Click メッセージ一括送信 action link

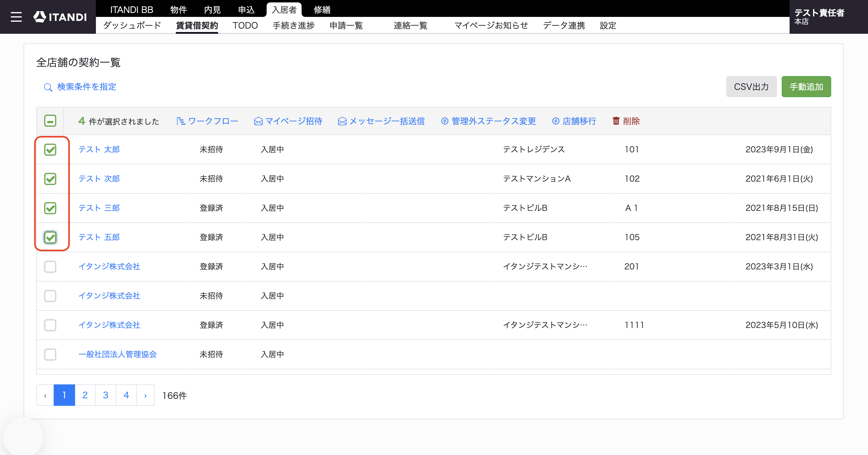tap(387, 121)
